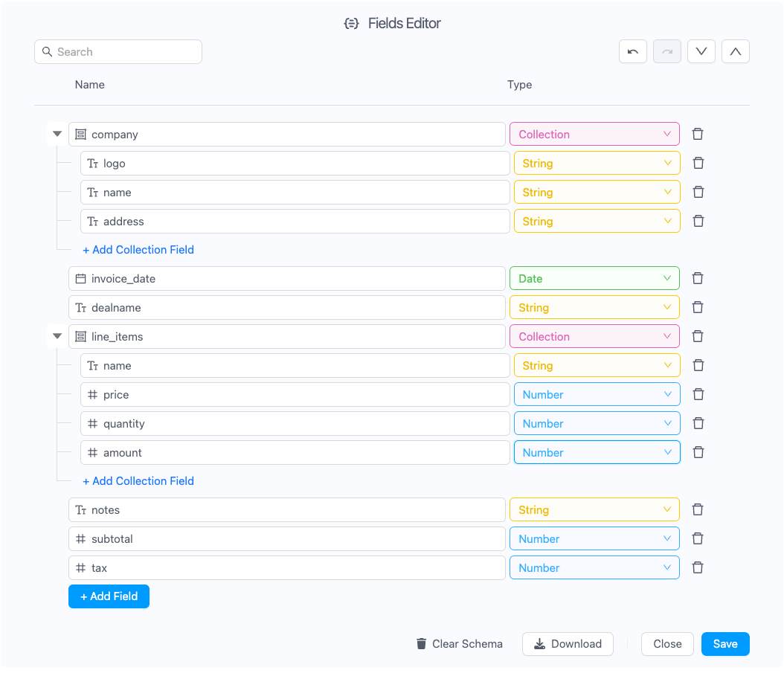Click the collapse-all up chevron button
This screenshot has width=784, height=673.
tap(735, 51)
